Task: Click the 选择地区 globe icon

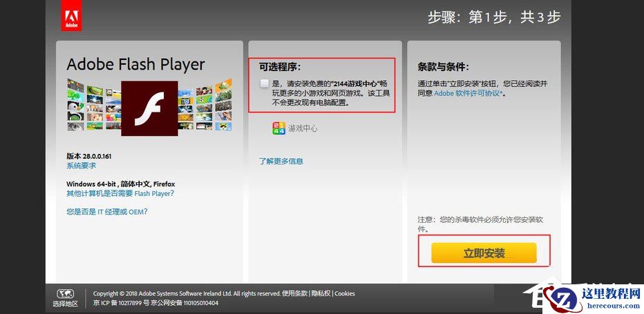Action: [66, 294]
